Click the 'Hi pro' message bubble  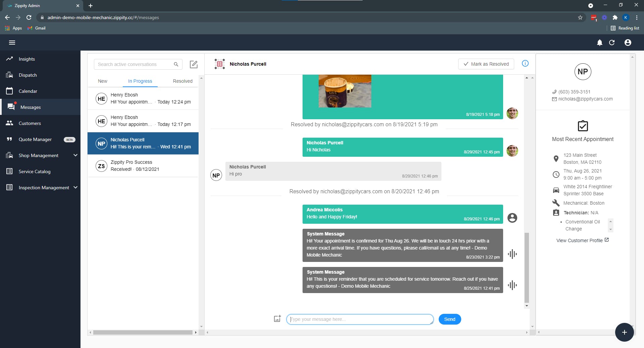click(333, 171)
